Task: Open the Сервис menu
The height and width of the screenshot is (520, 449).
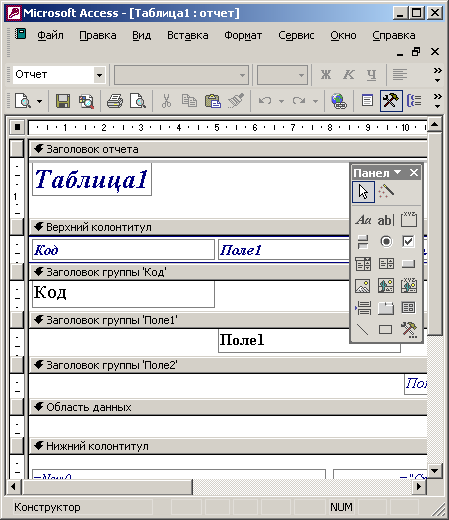Action: tap(296, 35)
